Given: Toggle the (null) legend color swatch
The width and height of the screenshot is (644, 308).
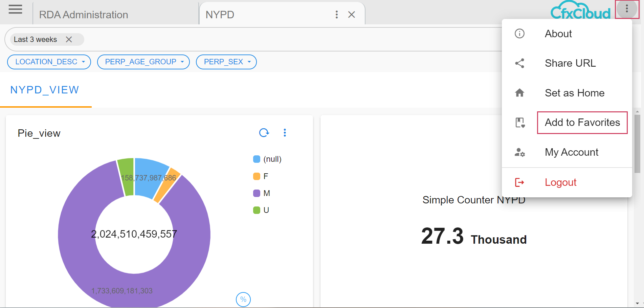Looking at the screenshot, I should click(257, 159).
